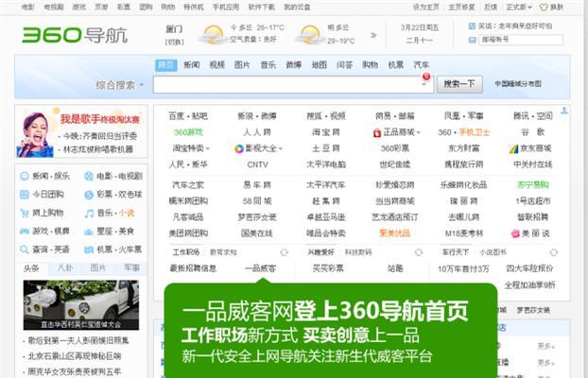This screenshot has height=378, width=588.
Task: Click the 京东商城 logo icon
Action: 513,149
